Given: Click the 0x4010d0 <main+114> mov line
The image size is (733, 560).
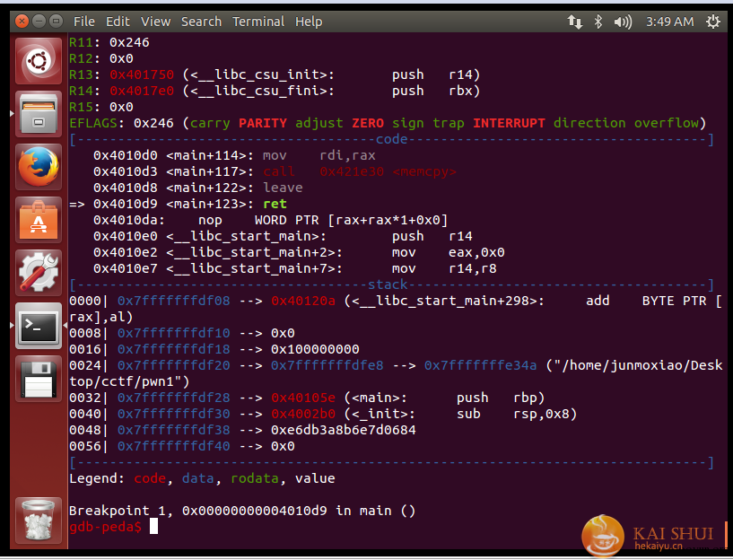Looking at the screenshot, I should 234,155.
